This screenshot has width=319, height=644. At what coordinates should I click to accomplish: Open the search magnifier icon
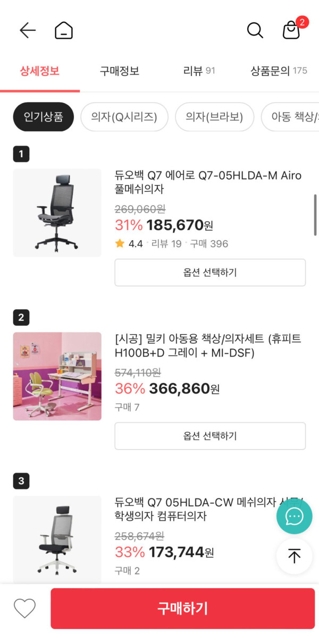coord(255,30)
